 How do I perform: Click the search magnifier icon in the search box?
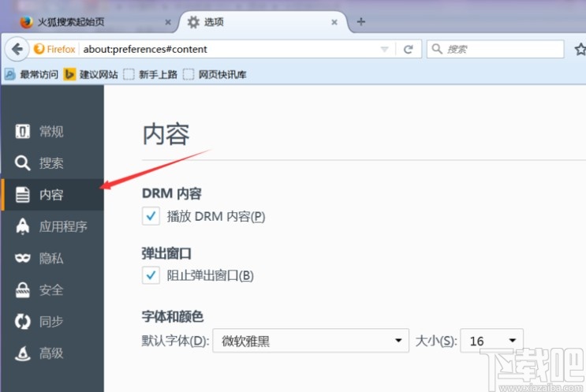(x=437, y=49)
